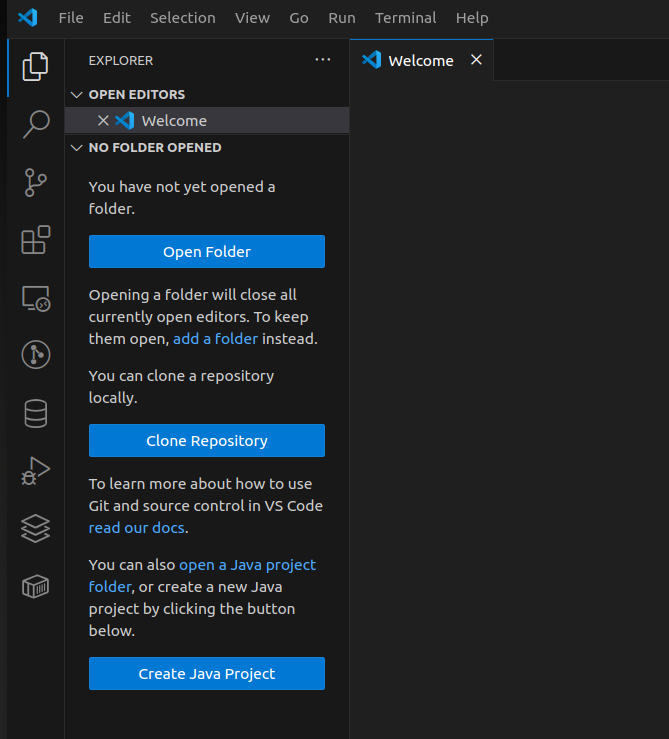
Task: Click the VS Code icon beside Welcome in Open Editors
Action: (124, 121)
